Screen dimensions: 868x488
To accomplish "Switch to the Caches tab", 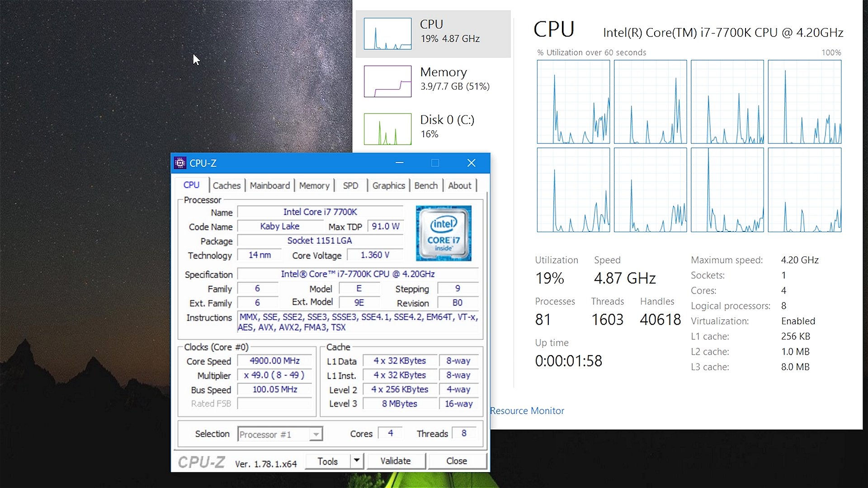I will 226,185.
